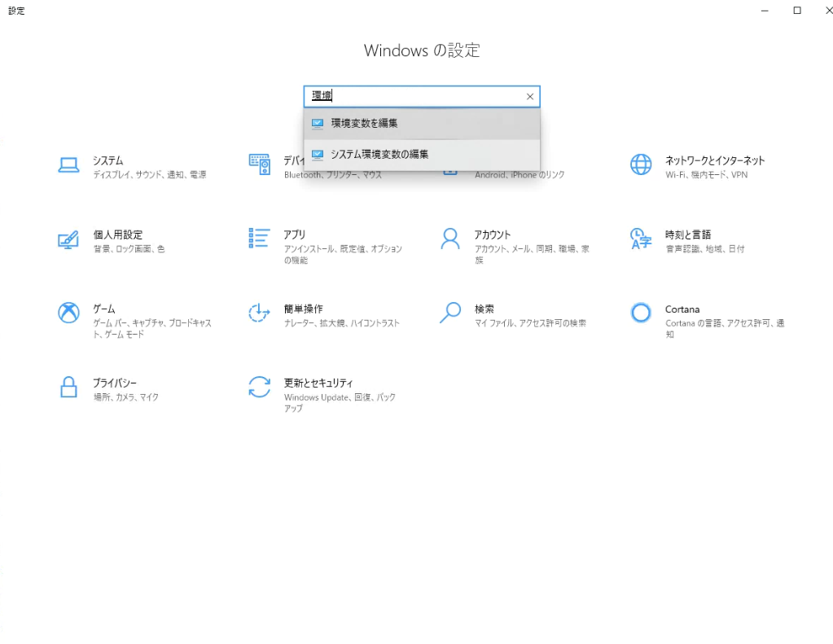Open the 個人用設定 paintbrush icon

pyautogui.click(x=68, y=240)
